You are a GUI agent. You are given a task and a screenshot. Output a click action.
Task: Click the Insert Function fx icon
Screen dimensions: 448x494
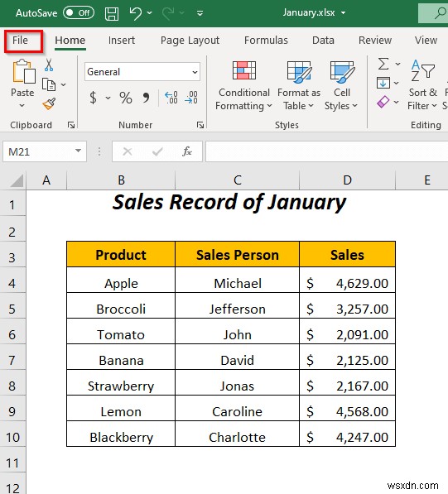(186, 152)
